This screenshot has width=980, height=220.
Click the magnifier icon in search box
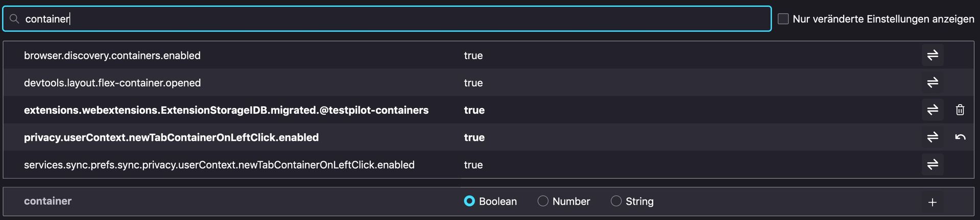pos(14,19)
